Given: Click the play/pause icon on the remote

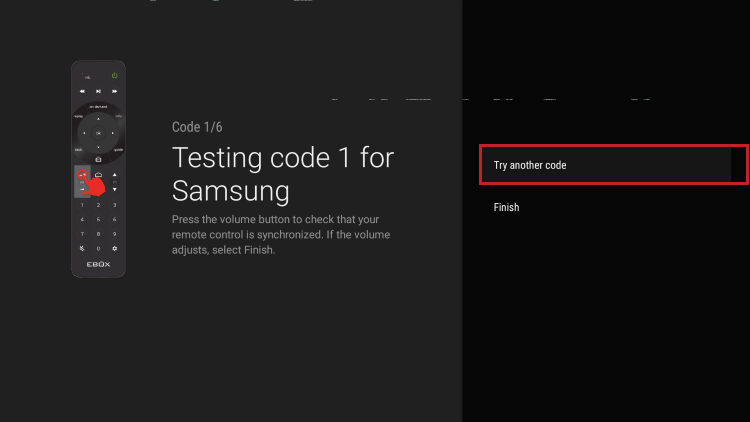Looking at the screenshot, I should coord(98,91).
